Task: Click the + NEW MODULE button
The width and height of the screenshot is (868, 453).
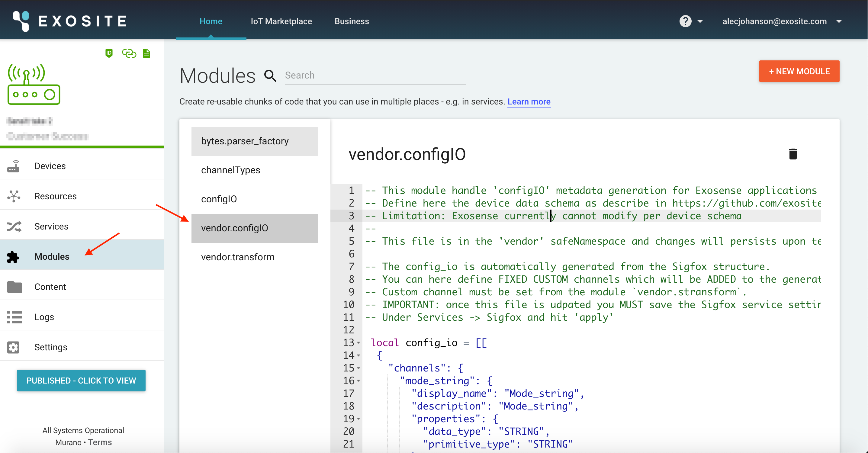Action: click(x=799, y=72)
